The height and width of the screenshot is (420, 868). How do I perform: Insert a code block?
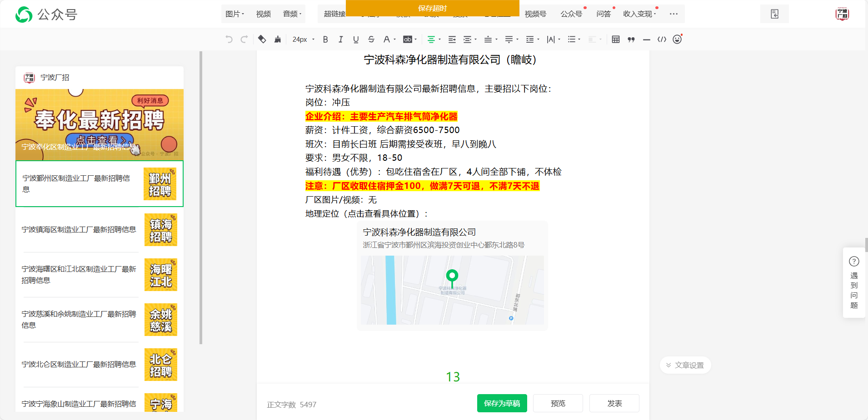click(x=662, y=40)
